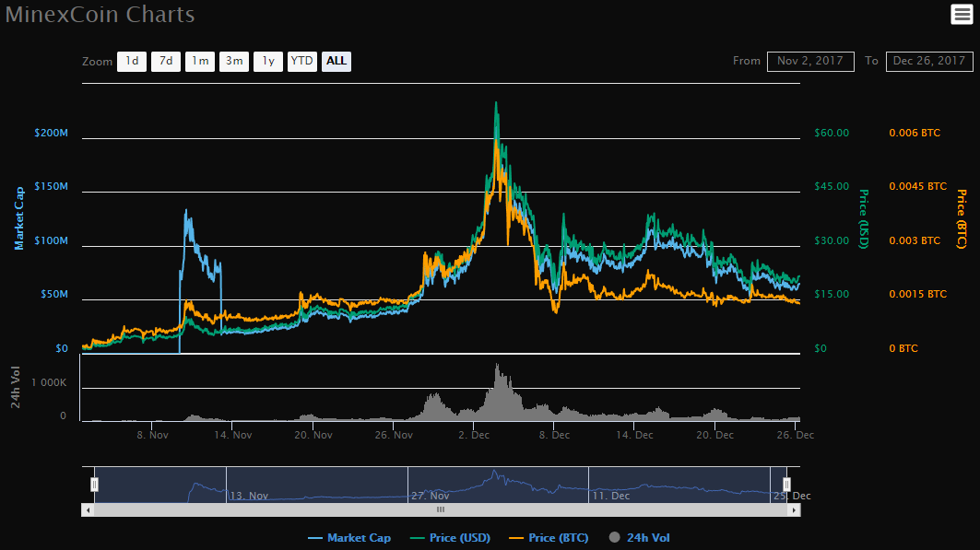Toggle Market Cap series in legend

point(349,537)
